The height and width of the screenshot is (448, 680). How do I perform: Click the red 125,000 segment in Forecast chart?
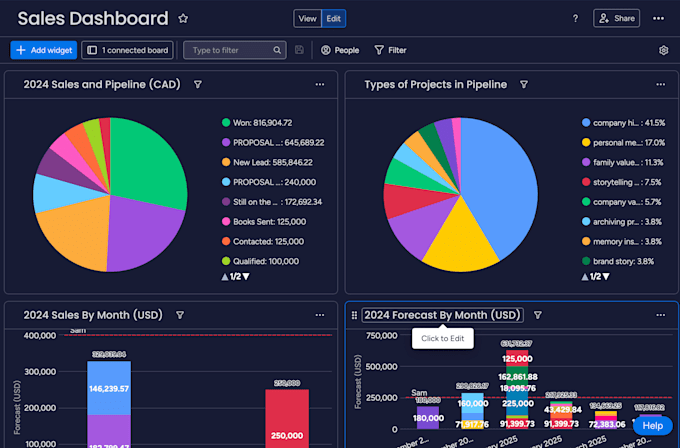tap(517, 359)
